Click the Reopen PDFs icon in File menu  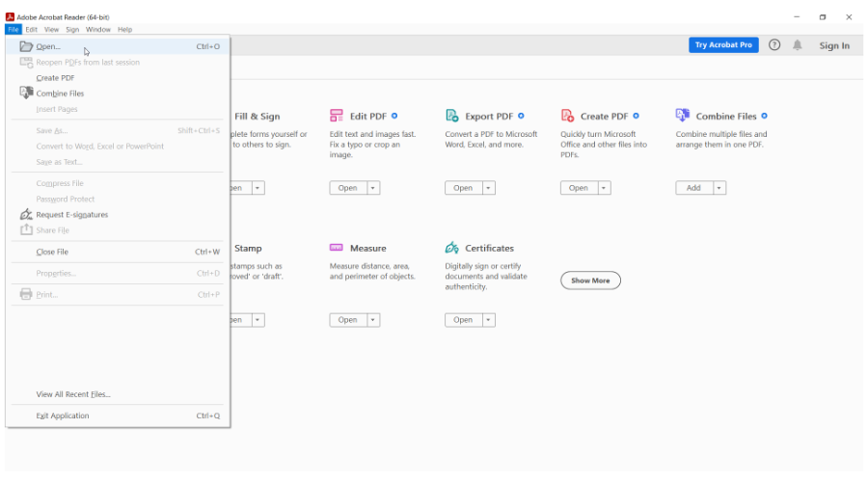26,63
